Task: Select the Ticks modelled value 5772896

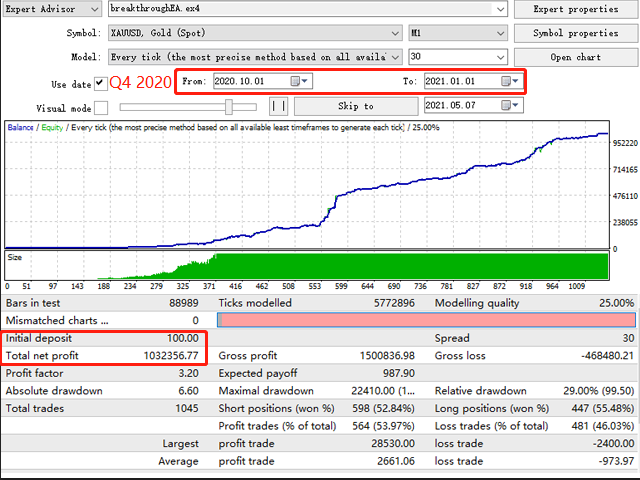Action: pyautogui.click(x=394, y=303)
